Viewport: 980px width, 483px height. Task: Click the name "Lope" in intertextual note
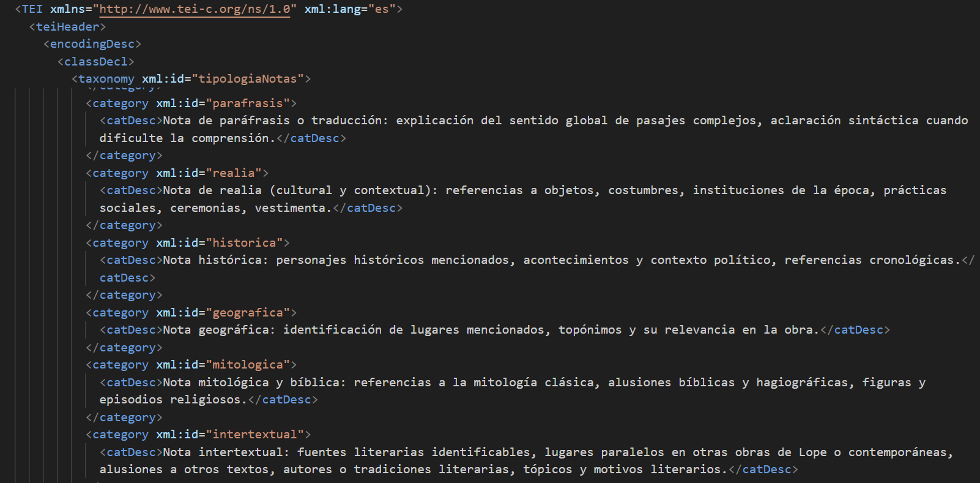pos(813,452)
